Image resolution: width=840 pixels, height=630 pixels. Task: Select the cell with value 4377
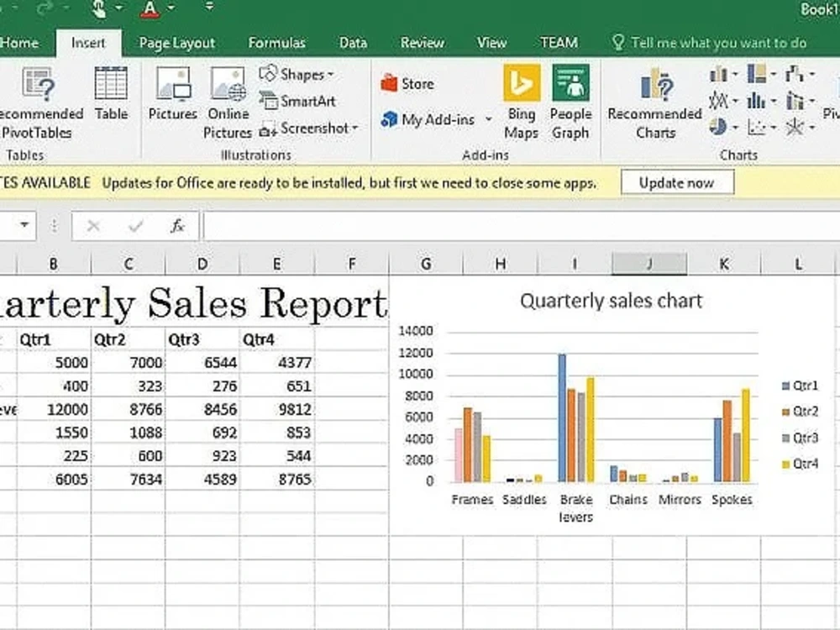coord(277,363)
